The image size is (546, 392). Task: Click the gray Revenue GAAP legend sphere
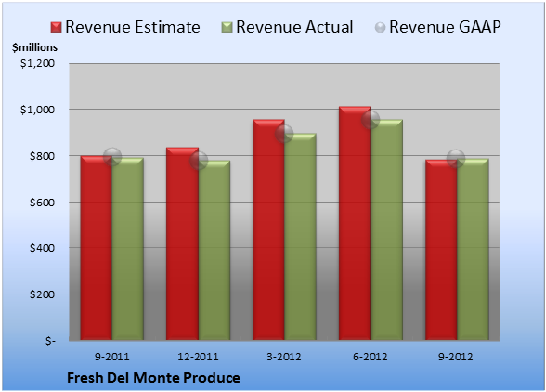click(x=380, y=28)
